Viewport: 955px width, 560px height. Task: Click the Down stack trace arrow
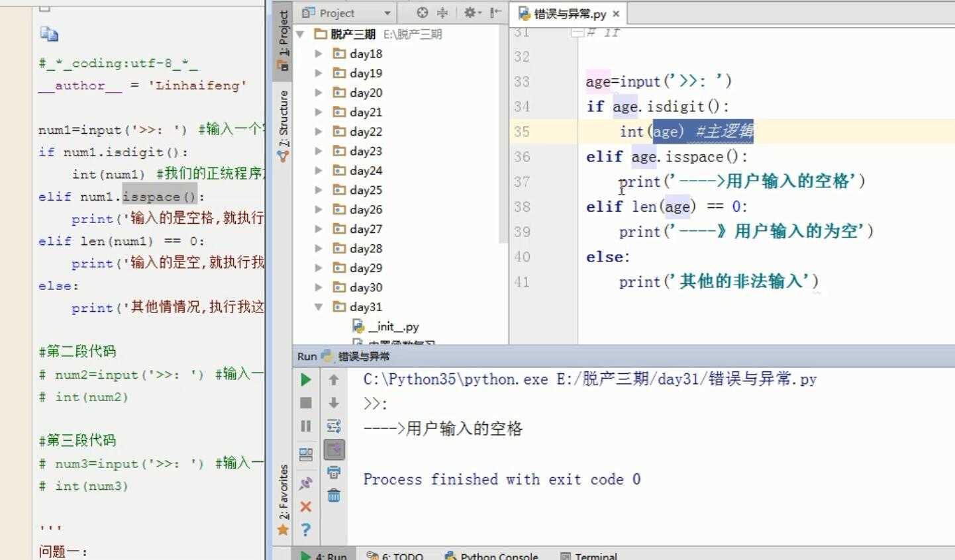click(x=334, y=402)
